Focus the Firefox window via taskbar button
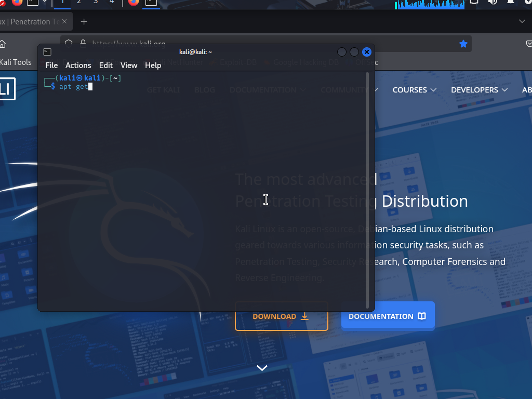 click(134, 3)
